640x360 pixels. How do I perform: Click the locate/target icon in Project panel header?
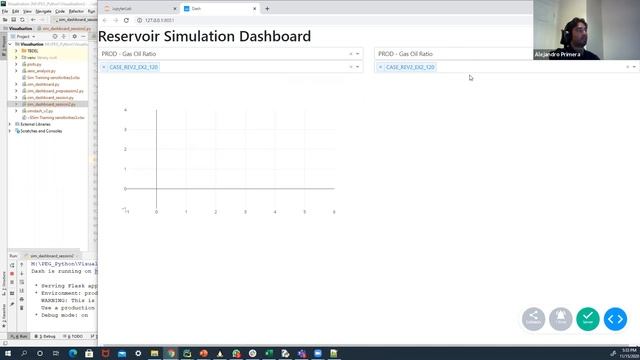click(x=55, y=36)
